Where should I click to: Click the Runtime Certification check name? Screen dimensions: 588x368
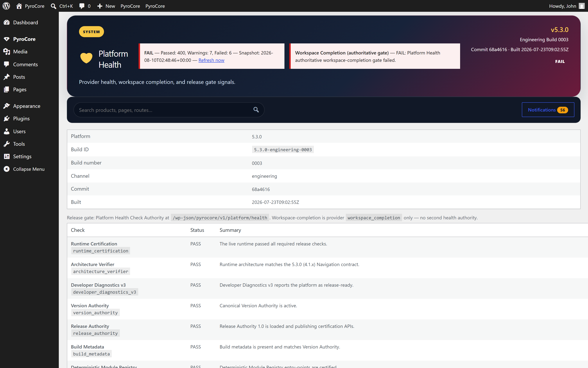pyautogui.click(x=94, y=244)
